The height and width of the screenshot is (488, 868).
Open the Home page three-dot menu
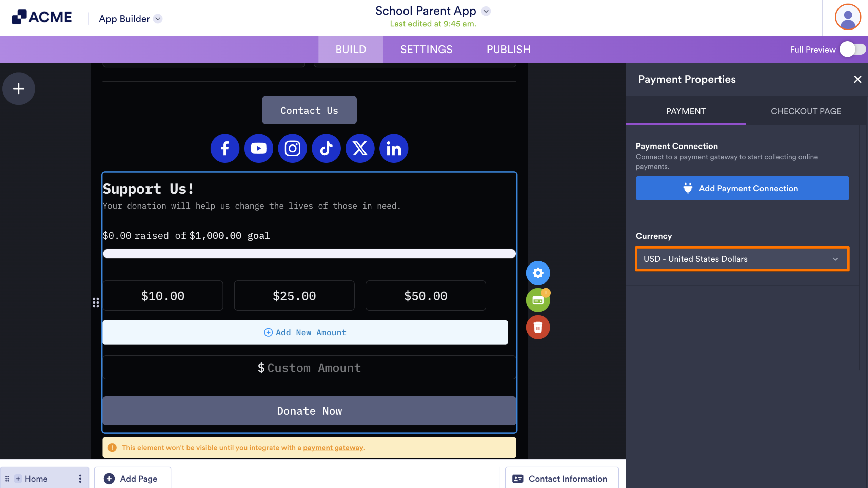(x=80, y=479)
